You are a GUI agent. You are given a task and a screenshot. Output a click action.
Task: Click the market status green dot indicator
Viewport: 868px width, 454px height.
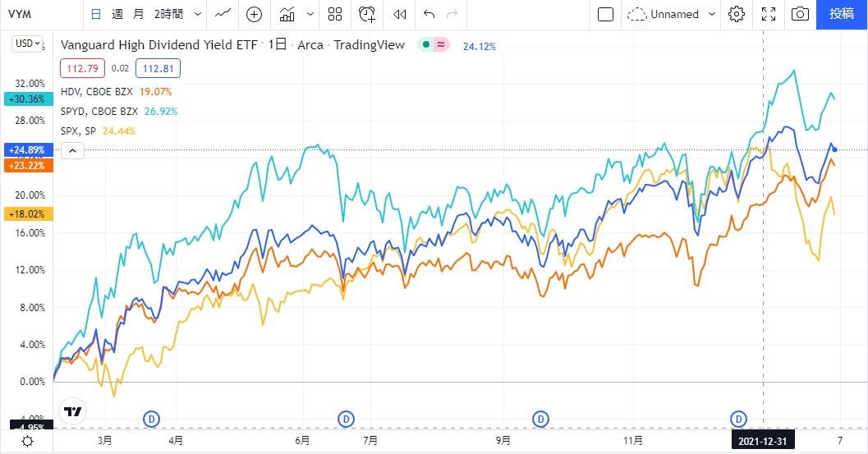[x=425, y=45]
